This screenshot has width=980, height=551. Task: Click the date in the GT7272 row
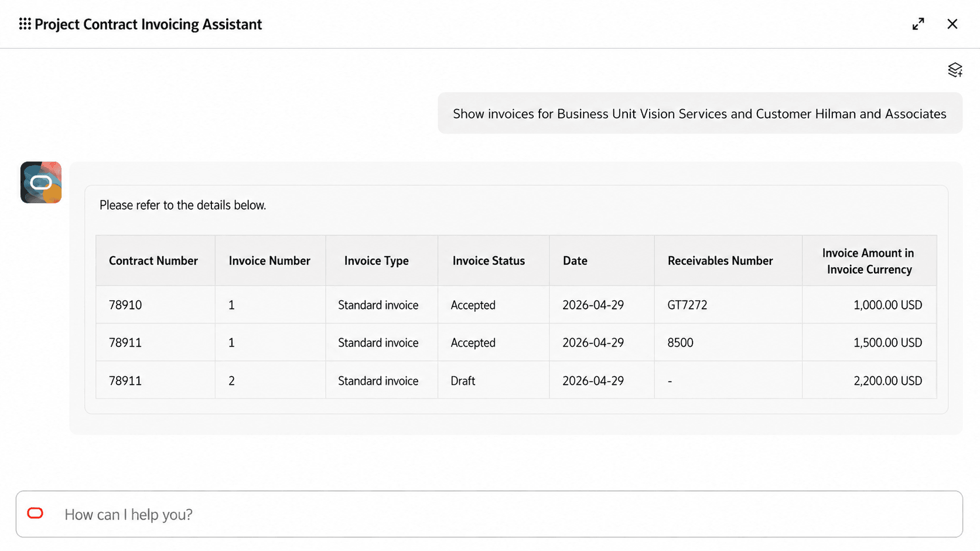(593, 305)
